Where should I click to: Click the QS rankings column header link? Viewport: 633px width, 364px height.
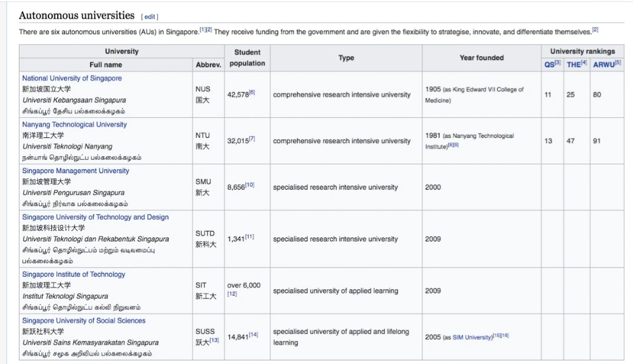tap(549, 65)
